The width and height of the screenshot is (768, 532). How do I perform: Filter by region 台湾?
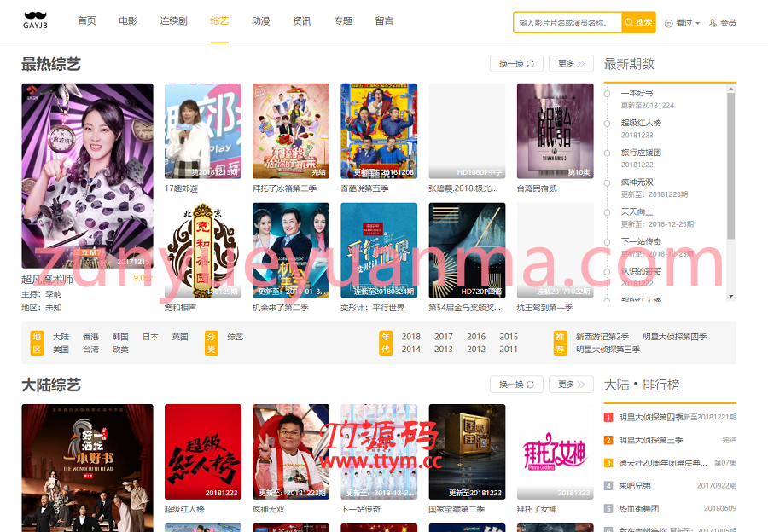[x=90, y=350]
